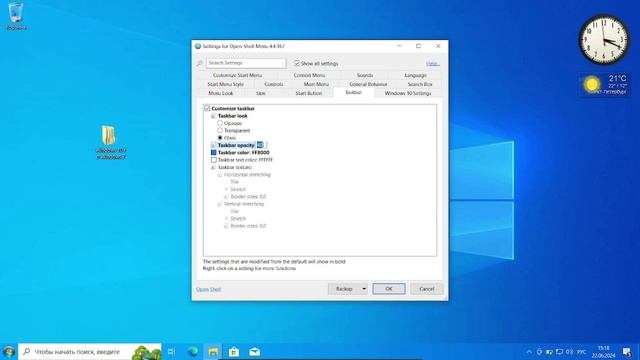Open Microsoft Store from the taskbar
Viewport: 640px width, 360px height.
pos(234,352)
